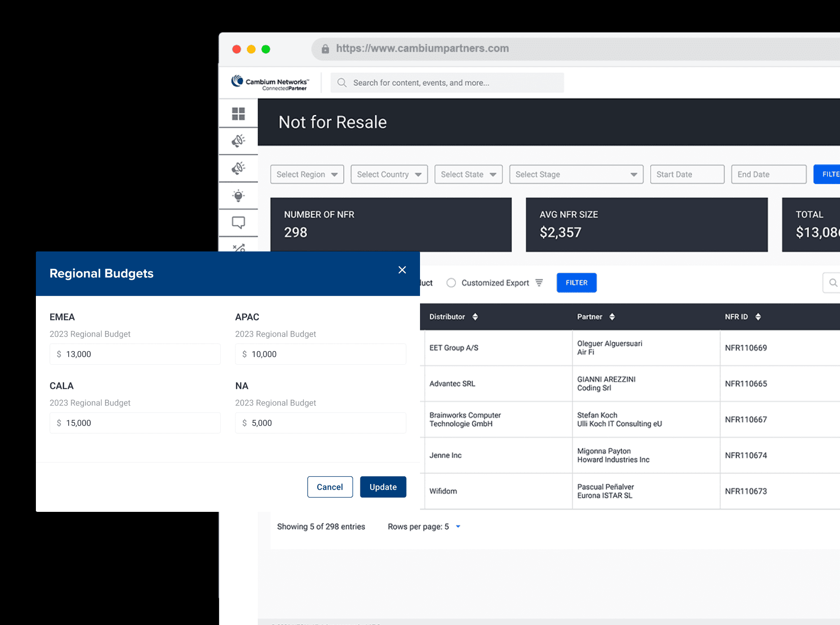Image resolution: width=840 pixels, height=625 pixels.
Task: Click NFR ID NFR110667
Action: pyautogui.click(x=746, y=419)
